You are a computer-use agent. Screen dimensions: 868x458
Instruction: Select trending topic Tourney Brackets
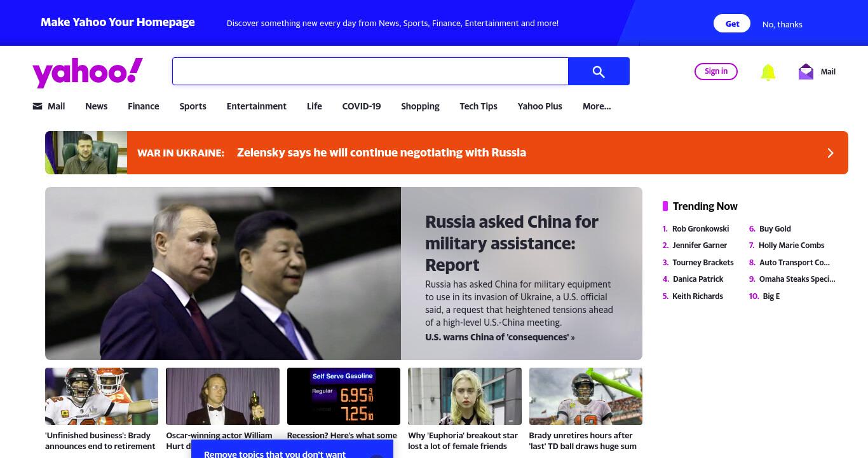pyautogui.click(x=703, y=262)
